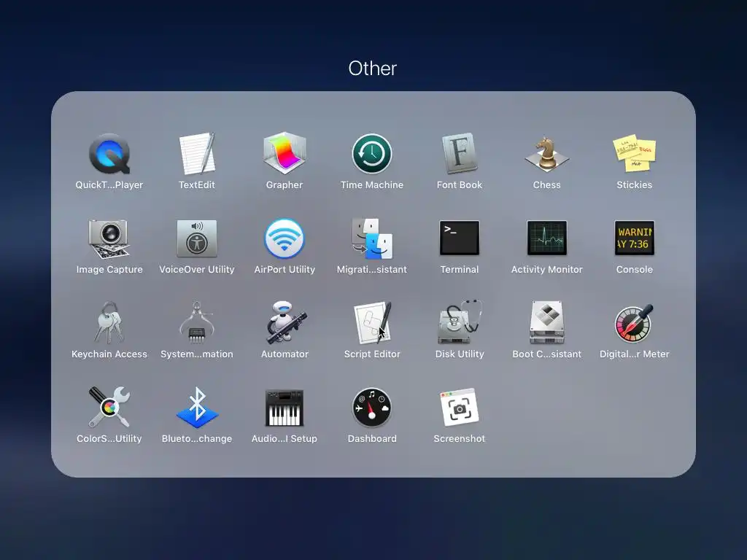Launch the Chess app icon
Screen dimensions: 747x560
(547, 154)
